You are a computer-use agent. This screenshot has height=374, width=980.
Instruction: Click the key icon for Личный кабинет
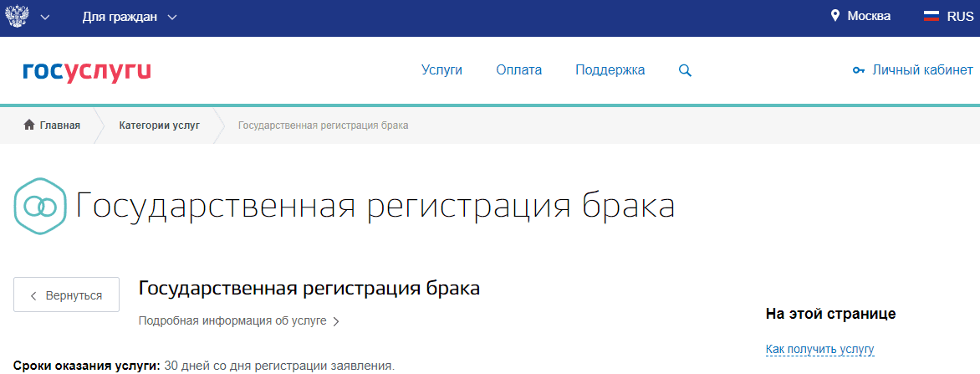coord(858,70)
